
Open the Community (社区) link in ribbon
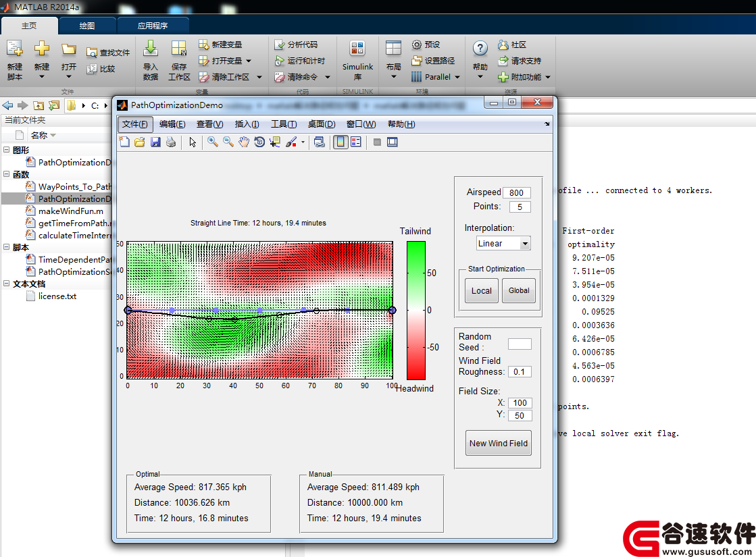click(x=512, y=45)
